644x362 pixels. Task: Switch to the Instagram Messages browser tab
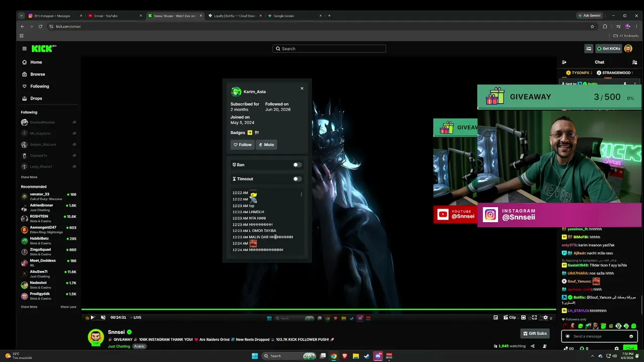[x=55, y=16]
